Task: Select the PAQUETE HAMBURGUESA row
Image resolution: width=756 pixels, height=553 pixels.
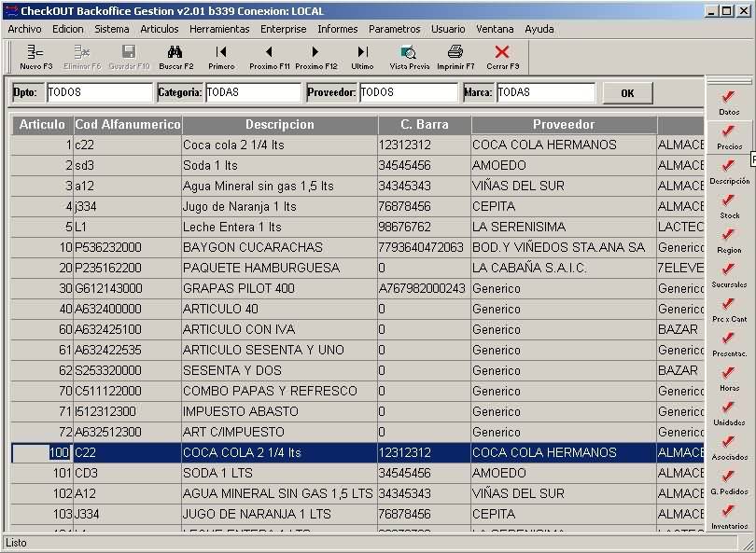Action: click(357, 268)
